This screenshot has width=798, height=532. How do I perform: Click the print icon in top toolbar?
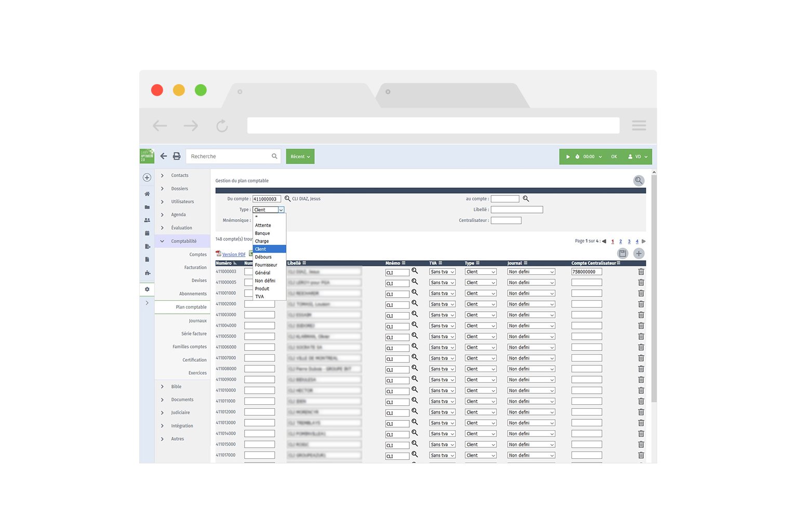pos(177,156)
